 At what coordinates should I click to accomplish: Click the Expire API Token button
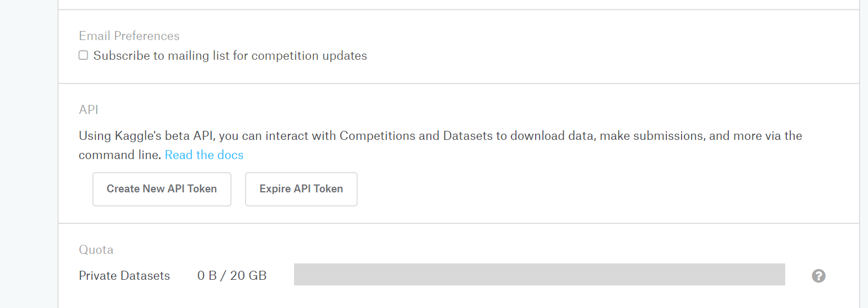coord(301,189)
